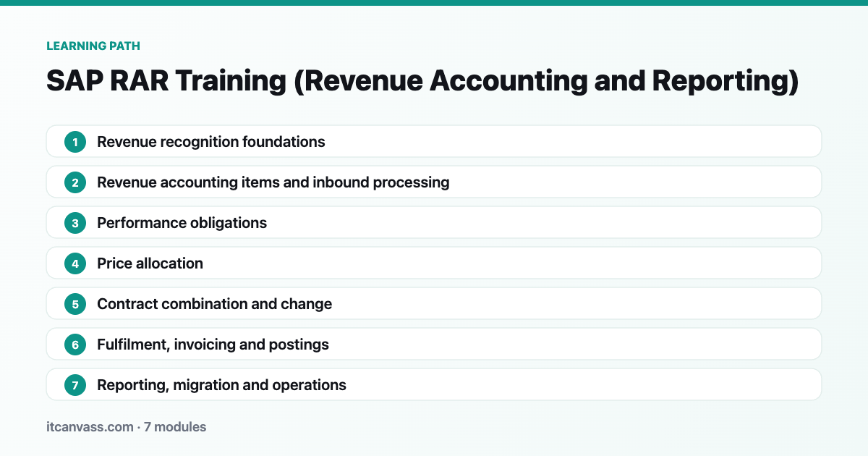Click the number 6 module badge
The image size is (868, 456).
(x=75, y=345)
